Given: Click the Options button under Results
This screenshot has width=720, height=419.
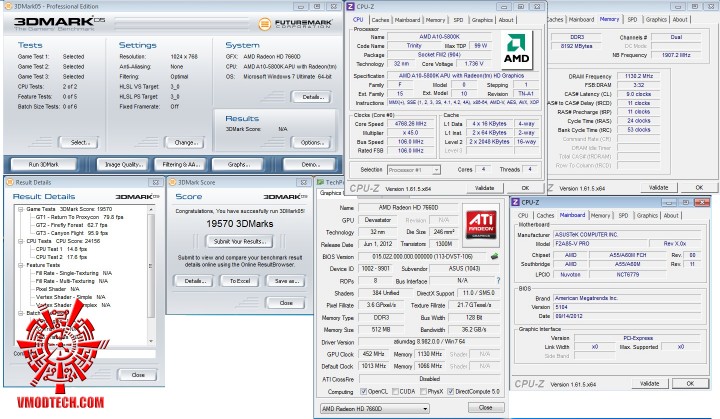Looking at the screenshot, I should pyautogui.click(x=312, y=142).
